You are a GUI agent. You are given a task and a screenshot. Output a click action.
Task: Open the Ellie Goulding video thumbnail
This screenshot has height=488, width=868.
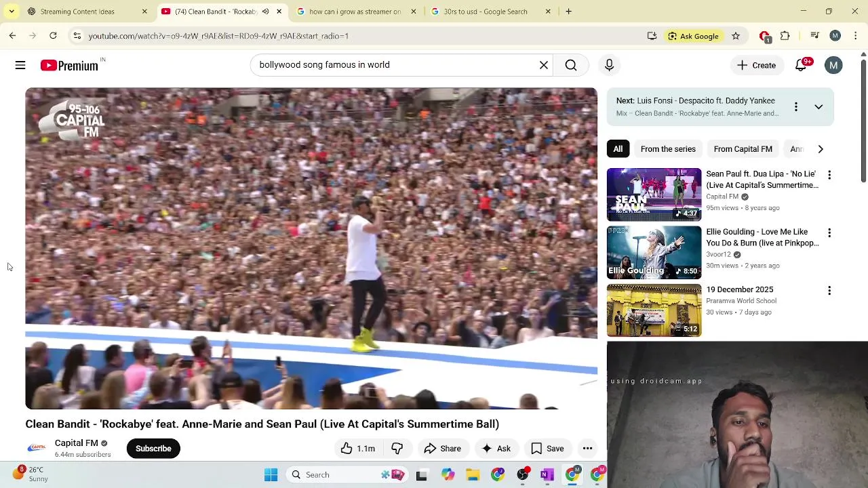point(654,252)
